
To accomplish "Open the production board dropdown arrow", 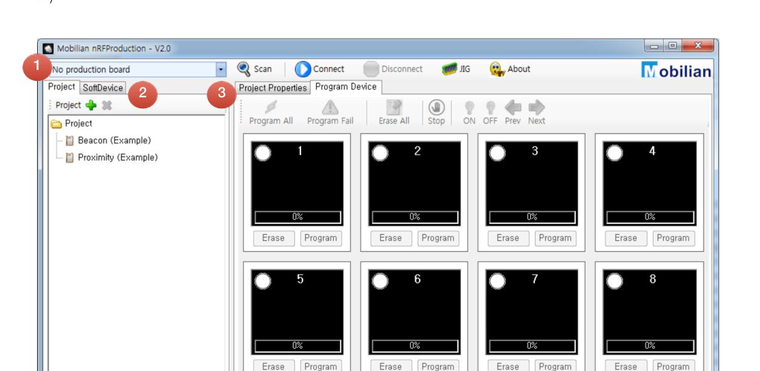I will tap(221, 69).
